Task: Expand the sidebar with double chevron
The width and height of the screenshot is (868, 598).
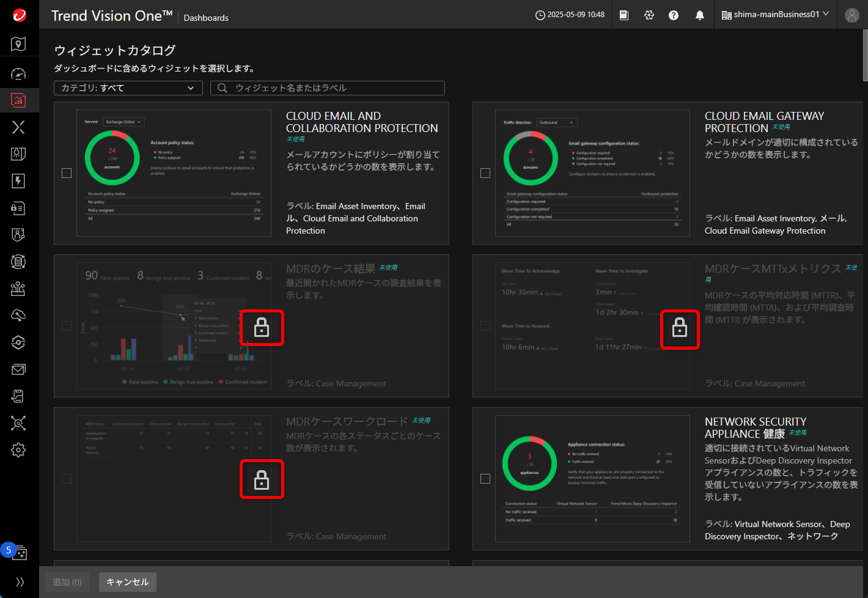Action: (x=20, y=582)
